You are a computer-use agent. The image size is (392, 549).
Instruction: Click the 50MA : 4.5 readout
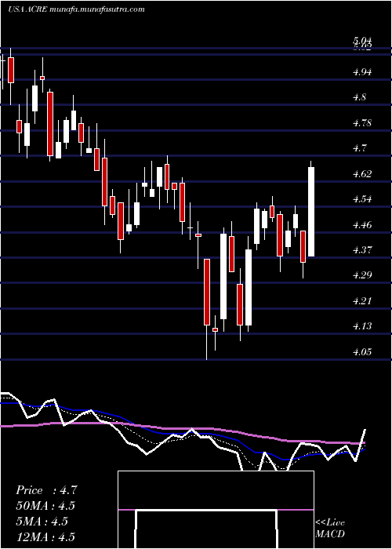coord(45,506)
